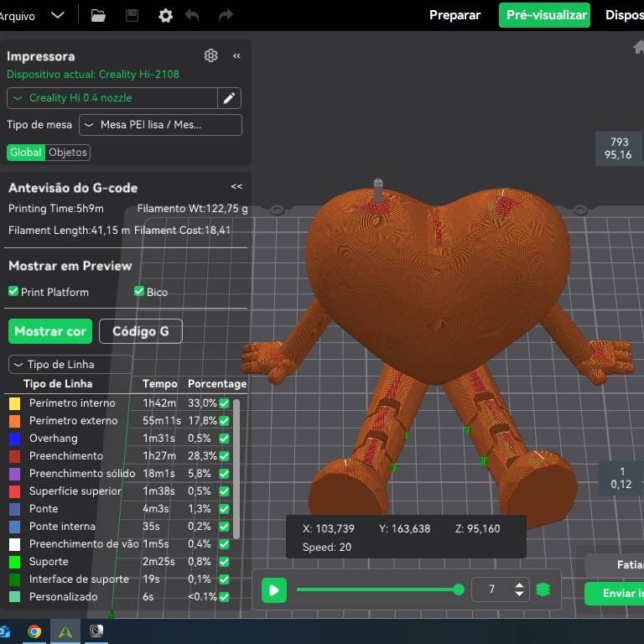Hide Perímetro interno lines in preview
The width and height of the screenshot is (644, 644).
(224, 403)
